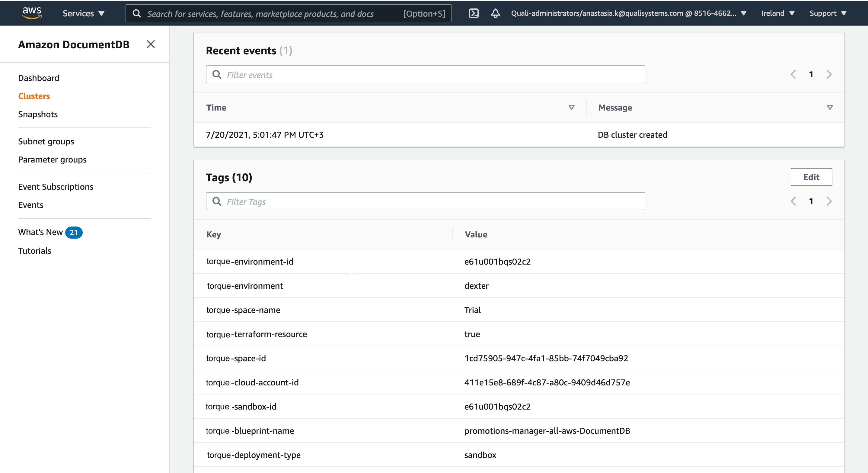Image resolution: width=868 pixels, height=473 pixels.
Task: Sort events by Message column arrow
Action: (830, 108)
